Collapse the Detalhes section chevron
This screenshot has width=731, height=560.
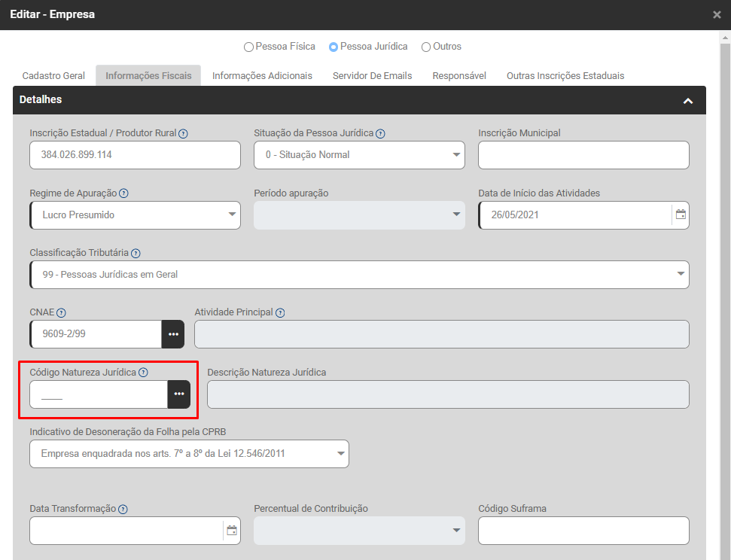pyautogui.click(x=687, y=101)
